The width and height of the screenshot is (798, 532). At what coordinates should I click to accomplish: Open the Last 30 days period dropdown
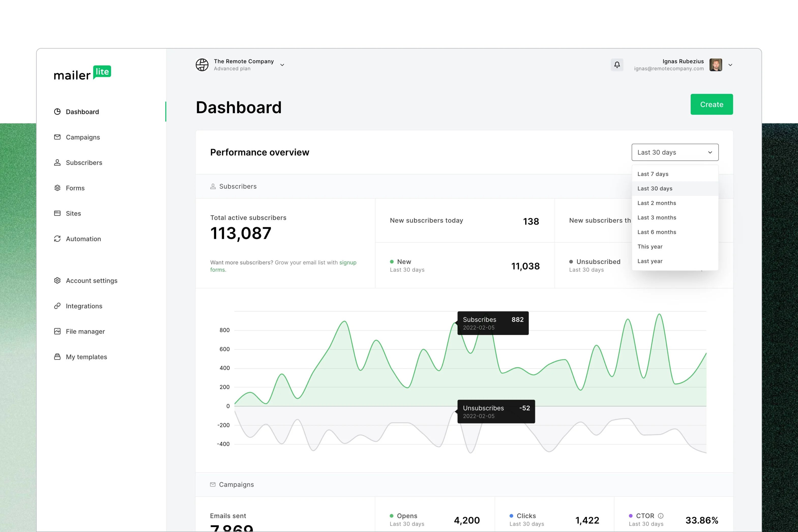[x=674, y=152]
